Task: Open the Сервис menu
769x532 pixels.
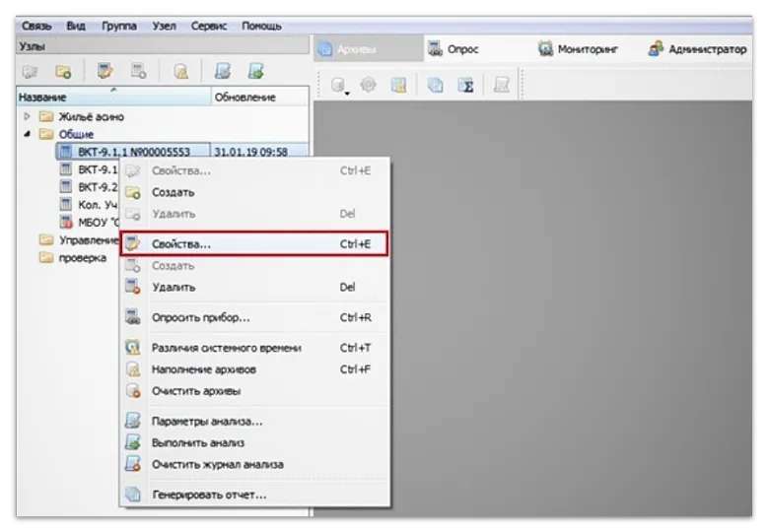Action: pos(209,26)
